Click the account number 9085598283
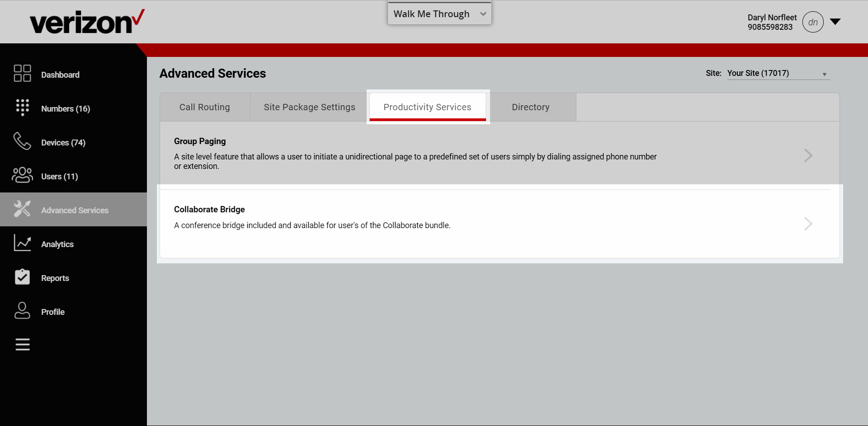 pyautogui.click(x=770, y=27)
